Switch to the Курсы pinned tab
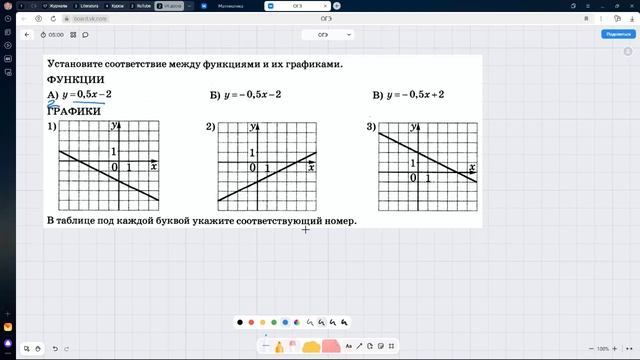The image size is (640, 360). click(x=115, y=6)
